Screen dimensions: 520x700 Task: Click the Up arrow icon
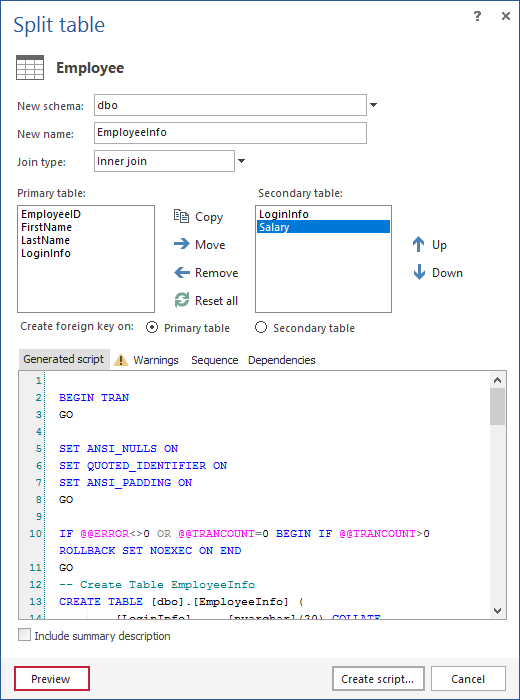(x=418, y=245)
